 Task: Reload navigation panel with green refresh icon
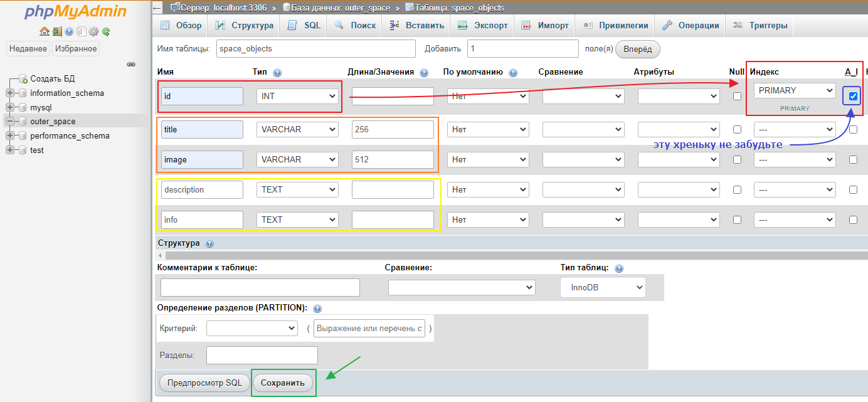click(x=106, y=31)
